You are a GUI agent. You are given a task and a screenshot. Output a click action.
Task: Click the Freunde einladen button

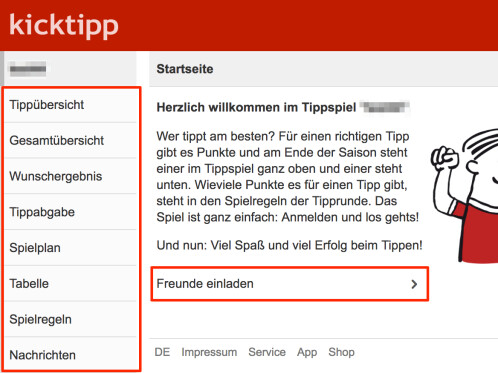click(x=290, y=284)
